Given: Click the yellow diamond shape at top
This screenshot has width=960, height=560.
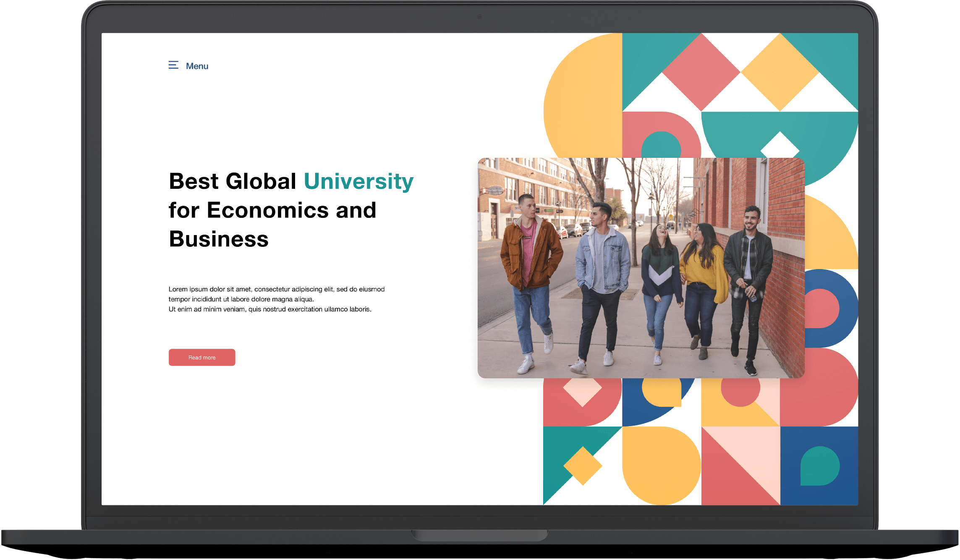Looking at the screenshot, I should tap(780, 72).
